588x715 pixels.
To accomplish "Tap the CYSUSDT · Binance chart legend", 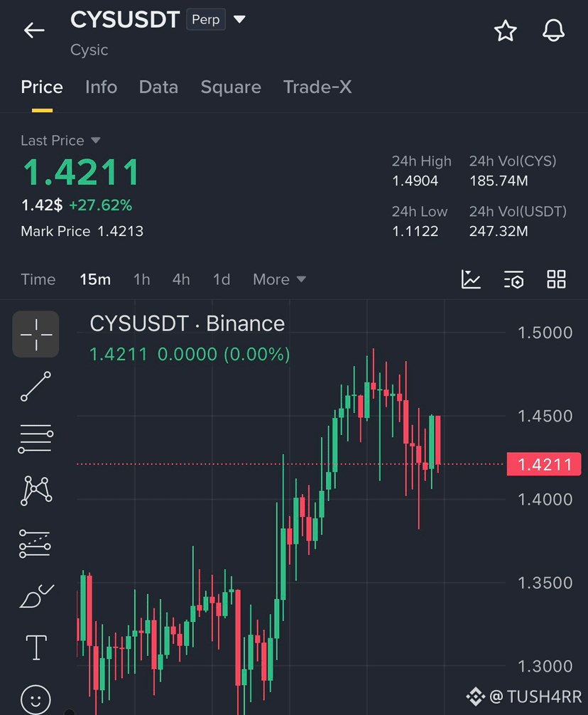I will tap(187, 324).
